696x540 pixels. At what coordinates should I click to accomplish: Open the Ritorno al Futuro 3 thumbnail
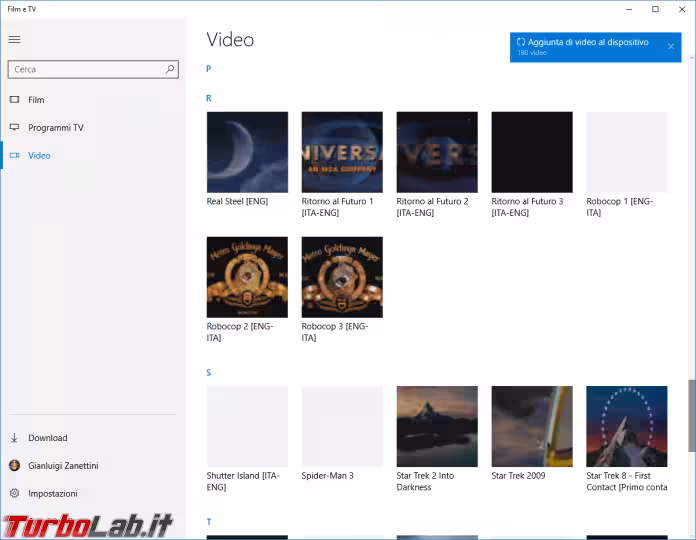pos(532,152)
